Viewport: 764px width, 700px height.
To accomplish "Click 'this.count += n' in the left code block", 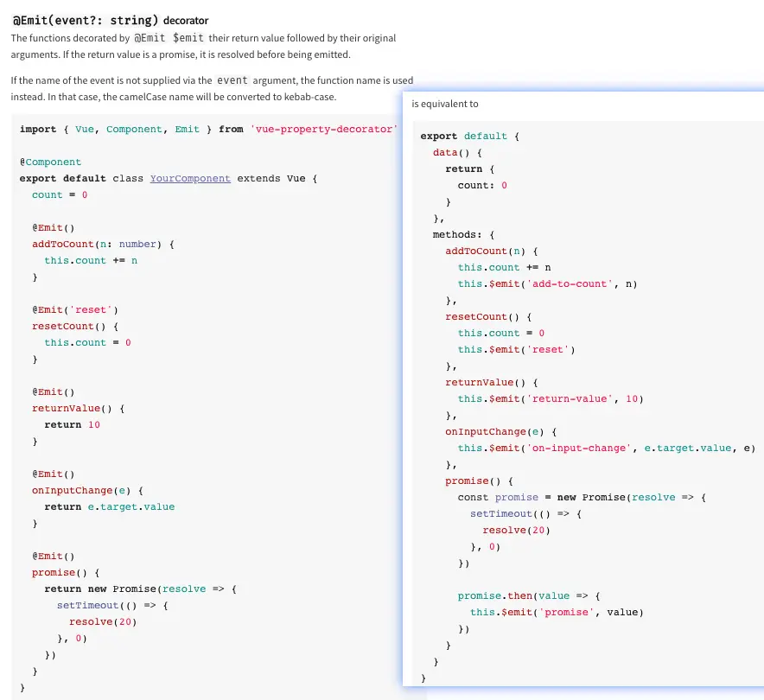I will [91, 261].
